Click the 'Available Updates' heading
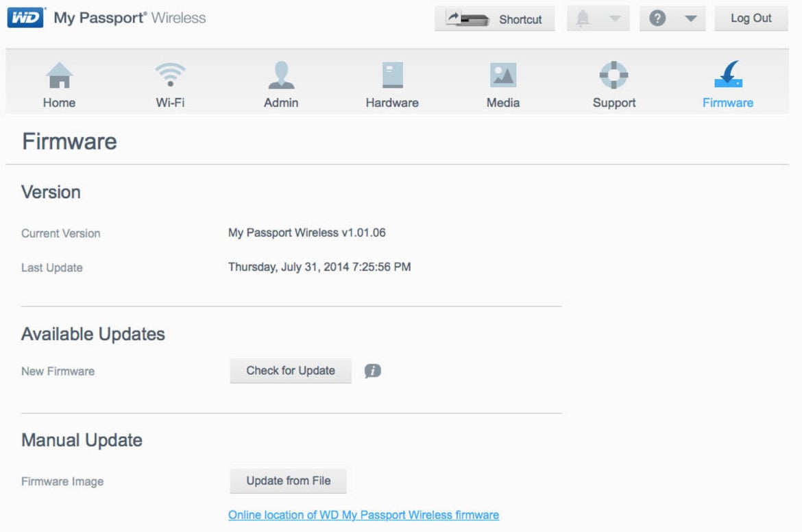802x532 pixels. (x=93, y=334)
